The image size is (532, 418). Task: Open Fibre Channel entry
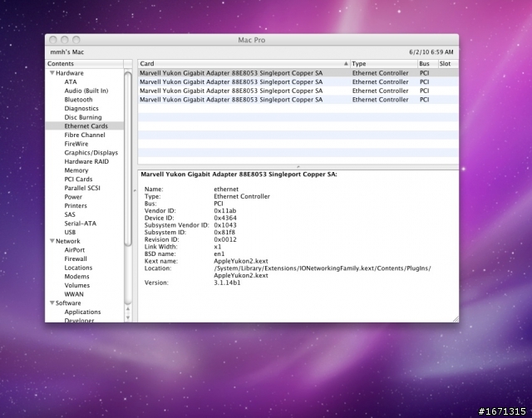(85, 135)
